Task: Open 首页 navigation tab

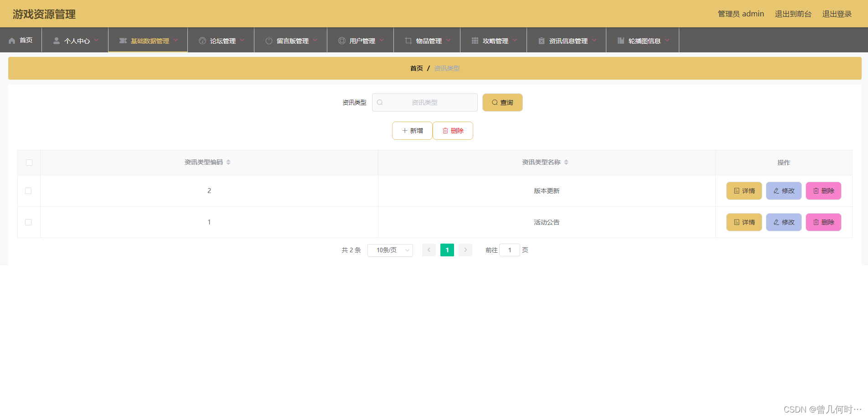Action: click(21, 40)
